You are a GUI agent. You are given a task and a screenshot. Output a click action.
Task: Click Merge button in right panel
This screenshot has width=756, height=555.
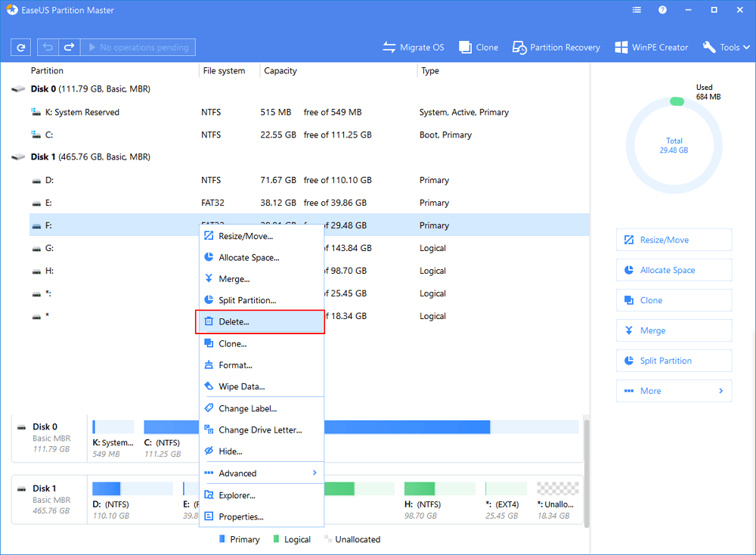(x=674, y=330)
